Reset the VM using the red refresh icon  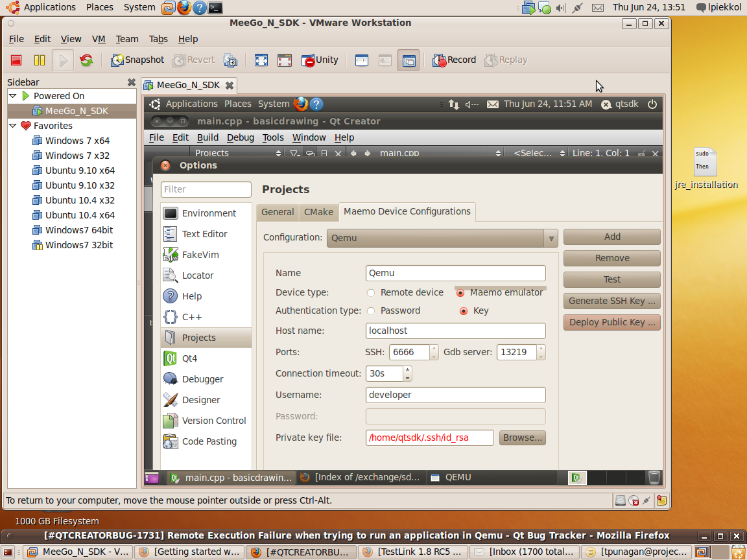click(x=86, y=60)
